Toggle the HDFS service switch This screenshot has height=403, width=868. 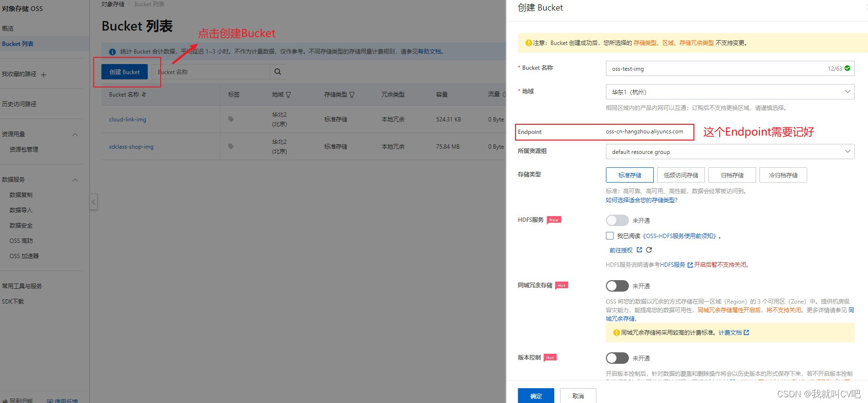tap(617, 220)
